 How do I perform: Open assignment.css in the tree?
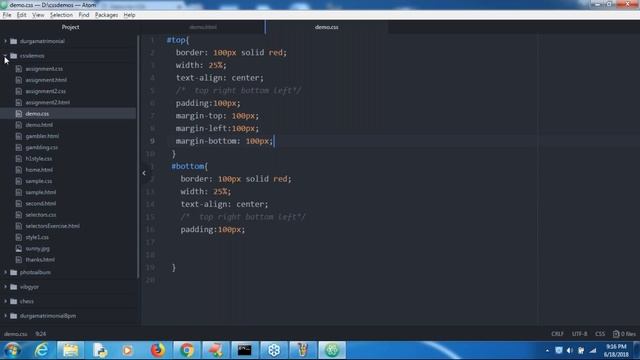coord(44,69)
